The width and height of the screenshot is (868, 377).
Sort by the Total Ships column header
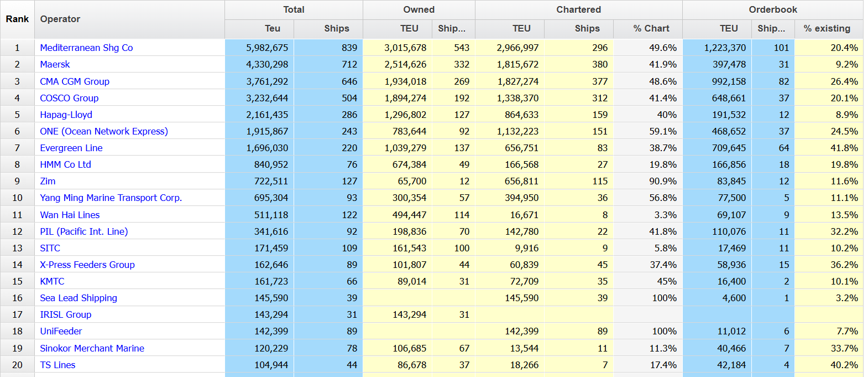328,29
